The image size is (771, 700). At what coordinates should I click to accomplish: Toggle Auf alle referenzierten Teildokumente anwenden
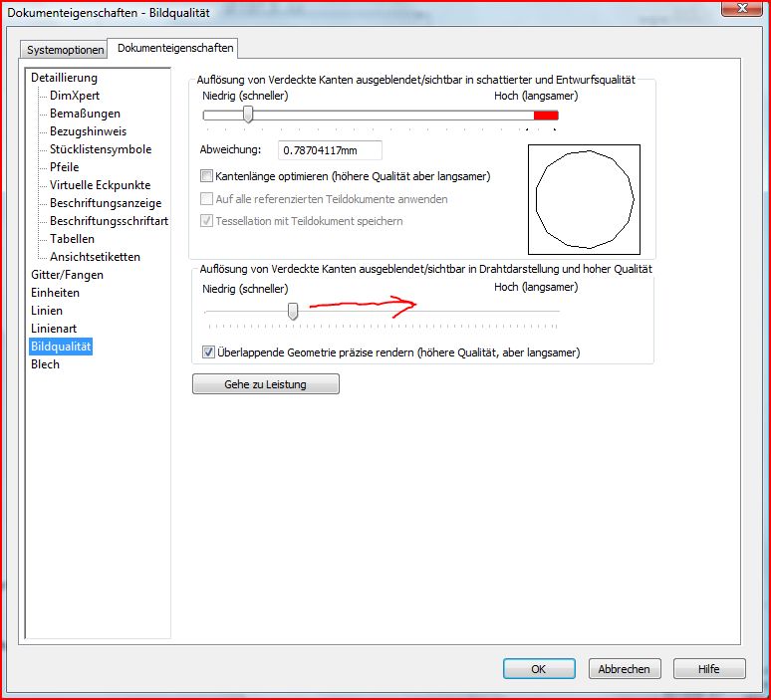coord(206,199)
